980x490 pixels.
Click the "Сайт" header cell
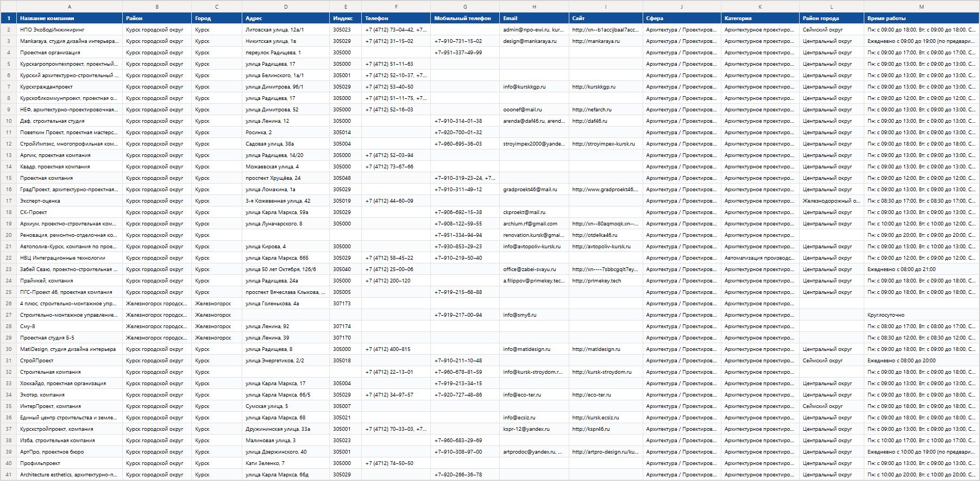[x=606, y=18]
